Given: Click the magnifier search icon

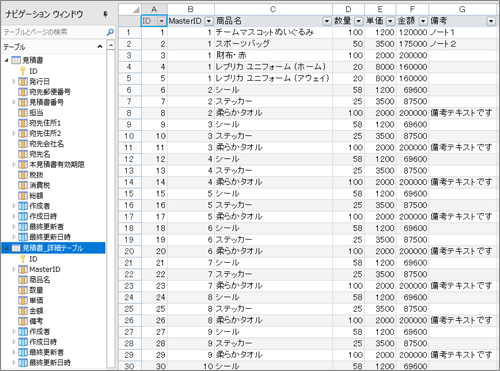Looking at the screenshot, I should (110, 32).
